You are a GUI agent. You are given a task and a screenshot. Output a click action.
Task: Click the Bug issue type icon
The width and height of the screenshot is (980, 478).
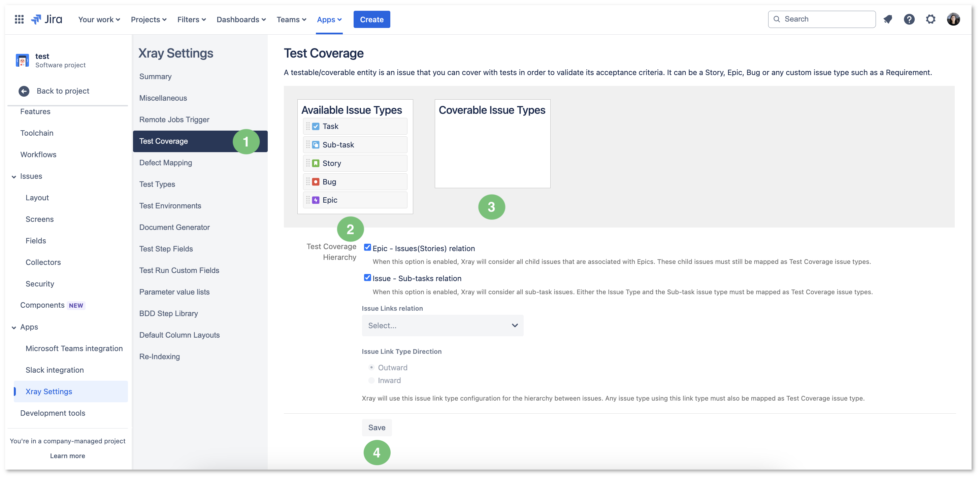coord(316,182)
